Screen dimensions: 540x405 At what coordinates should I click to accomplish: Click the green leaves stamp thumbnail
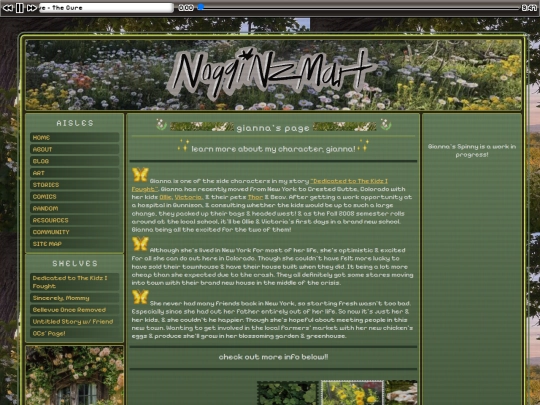pos(288,393)
